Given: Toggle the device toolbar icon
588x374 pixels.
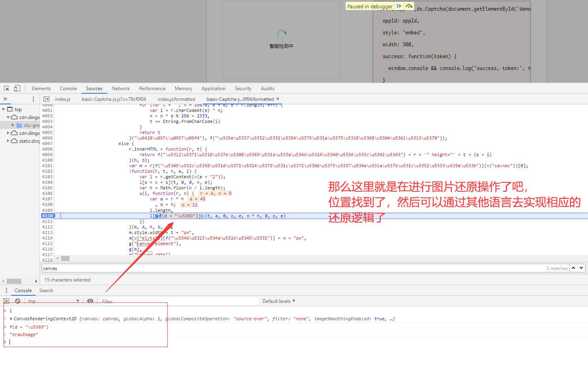Looking at the screenshot, I should pos(17,89).
